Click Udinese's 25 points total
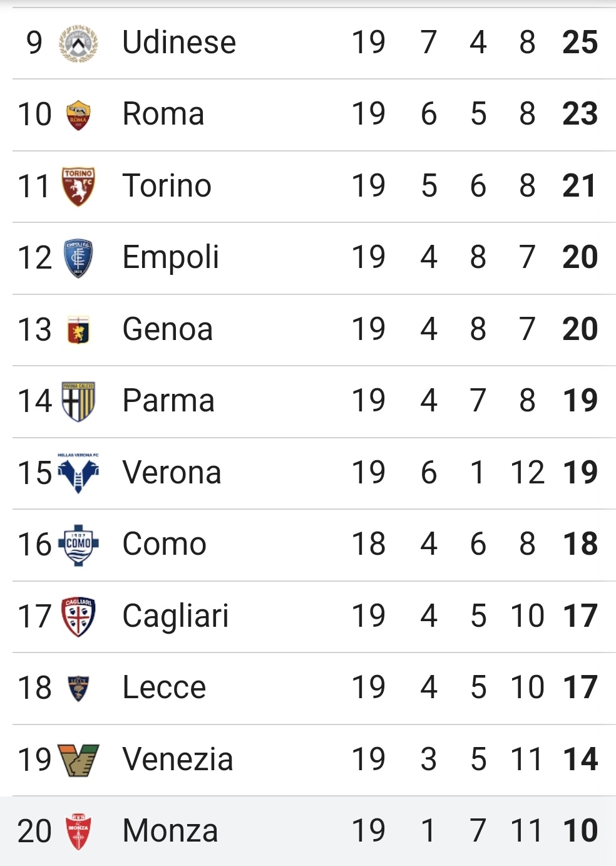616x866 pixels. click(x=580, y=43)
